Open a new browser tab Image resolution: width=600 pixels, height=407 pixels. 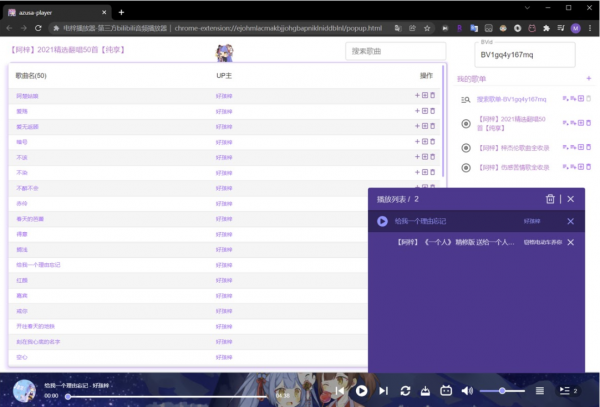click(121, 12)
